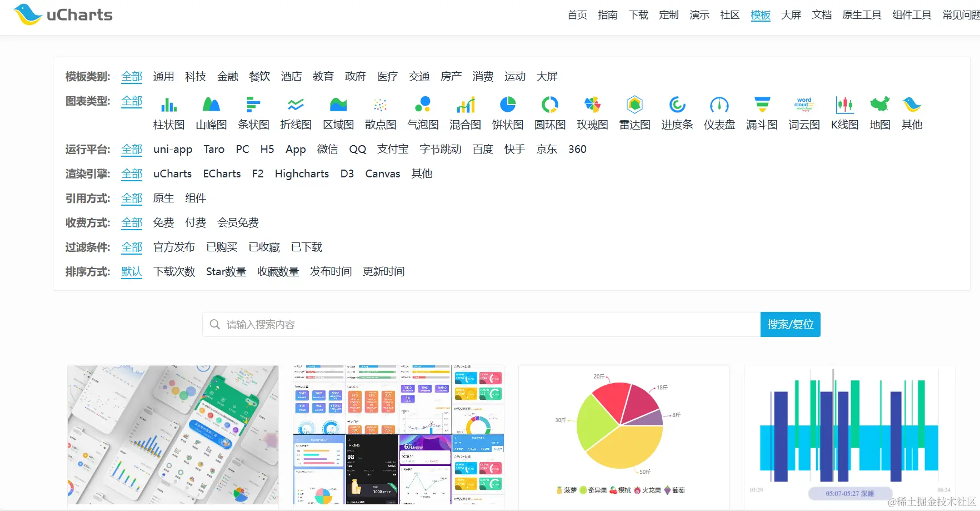Screen dimensions: 980x511
Task: Select the 混合图 mixed chart icon
Action: click(465, 105)
